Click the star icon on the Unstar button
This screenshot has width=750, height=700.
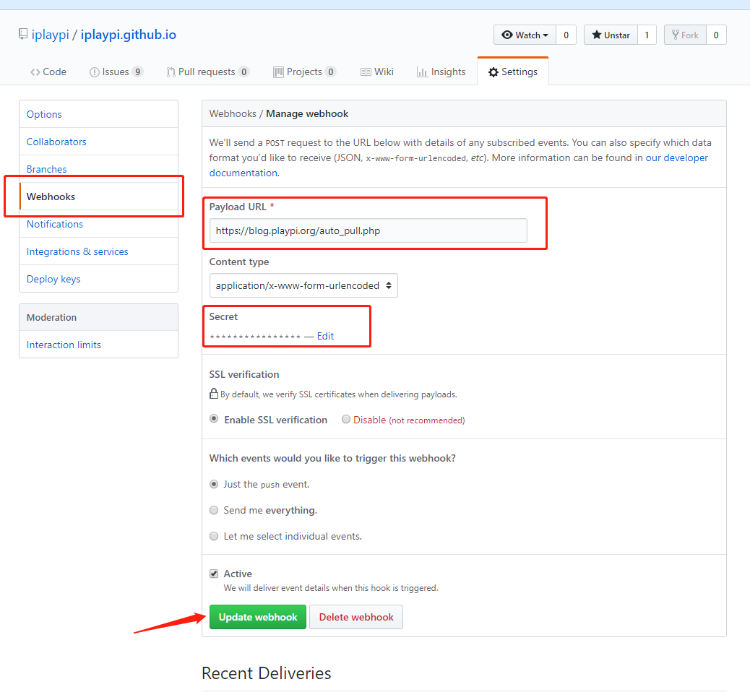(x=597, y=35)
